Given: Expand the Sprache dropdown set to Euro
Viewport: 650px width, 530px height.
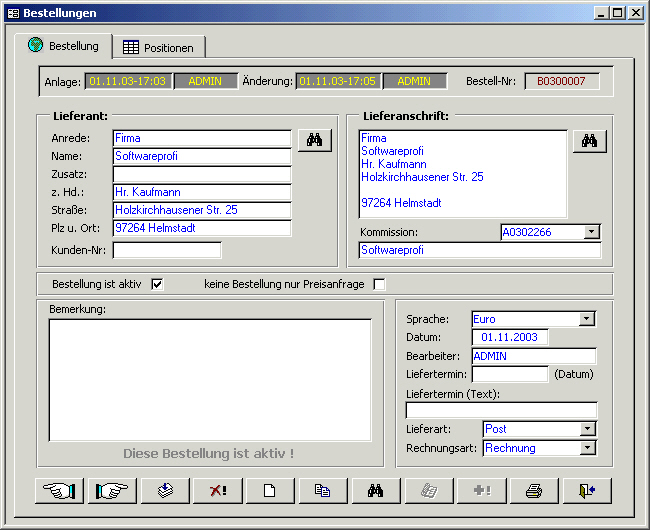Looking at the screenshot, I should point(587,319).
